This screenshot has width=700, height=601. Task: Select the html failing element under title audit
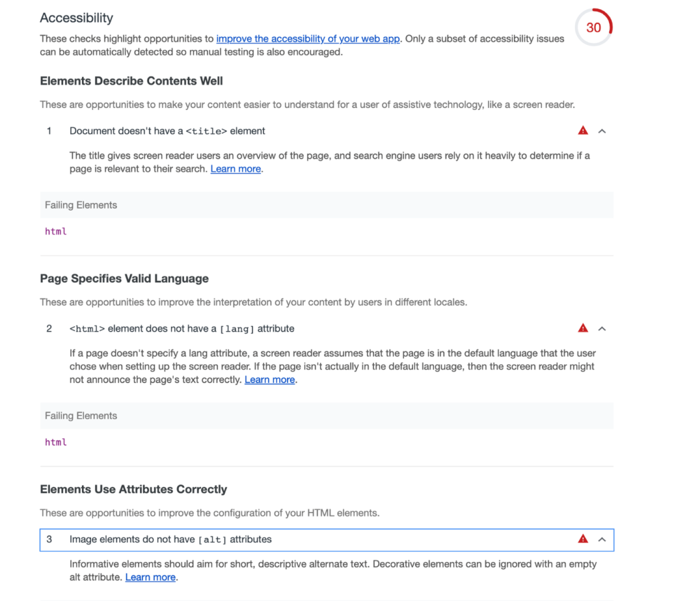click(x=56, y=231)
